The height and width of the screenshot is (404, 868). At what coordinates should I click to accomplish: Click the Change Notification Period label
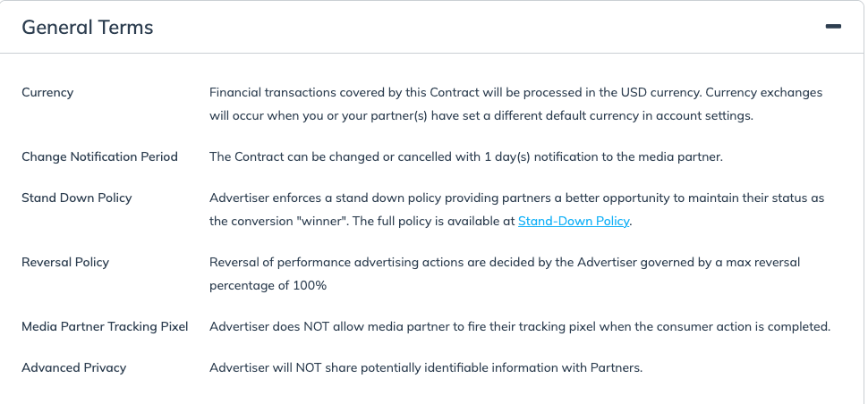coord(99,156)
